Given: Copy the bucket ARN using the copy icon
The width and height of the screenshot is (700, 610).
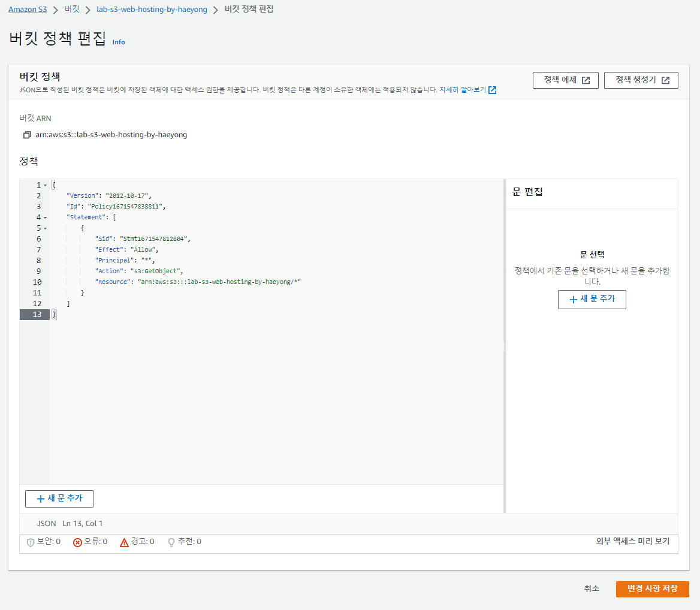Looking at the screenshot, I should coord(26,134).
